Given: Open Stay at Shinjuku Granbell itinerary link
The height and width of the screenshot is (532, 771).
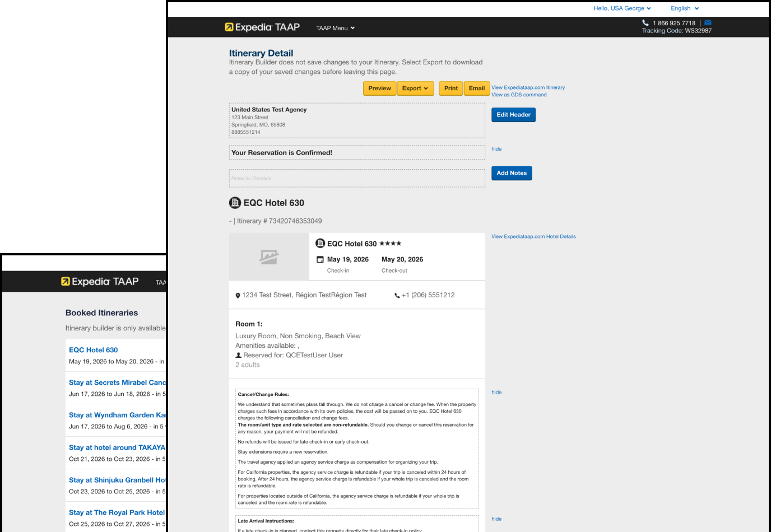Looking at the screenshot, I should pos(118,480).
